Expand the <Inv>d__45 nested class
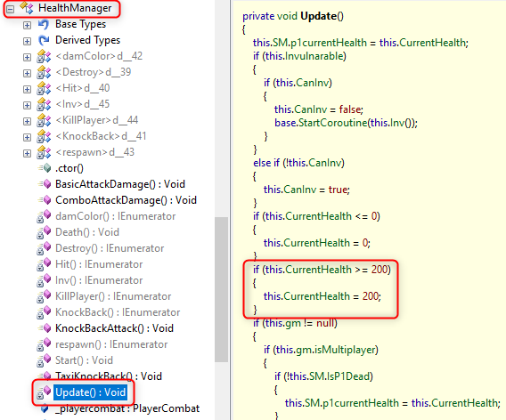This screenshot has width=506, height=420. click(x=27, y=105)
